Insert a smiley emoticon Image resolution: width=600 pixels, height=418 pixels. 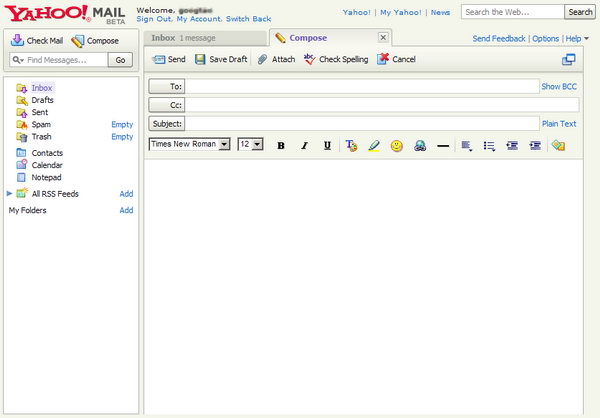[396, 146]
